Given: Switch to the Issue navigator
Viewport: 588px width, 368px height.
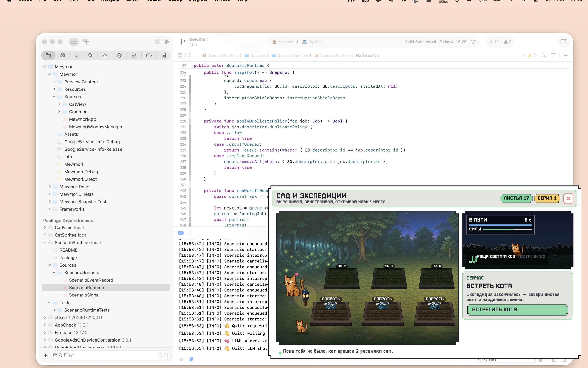Looking at the screenshot, I should [105, 55].
